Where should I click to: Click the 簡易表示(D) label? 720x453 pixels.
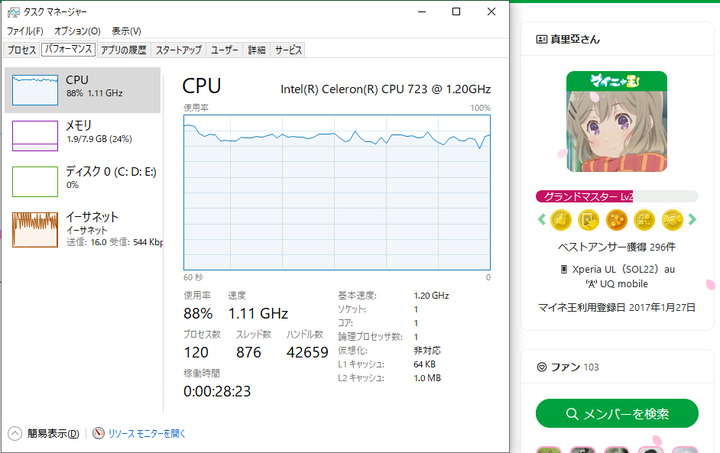pos(53,433)
